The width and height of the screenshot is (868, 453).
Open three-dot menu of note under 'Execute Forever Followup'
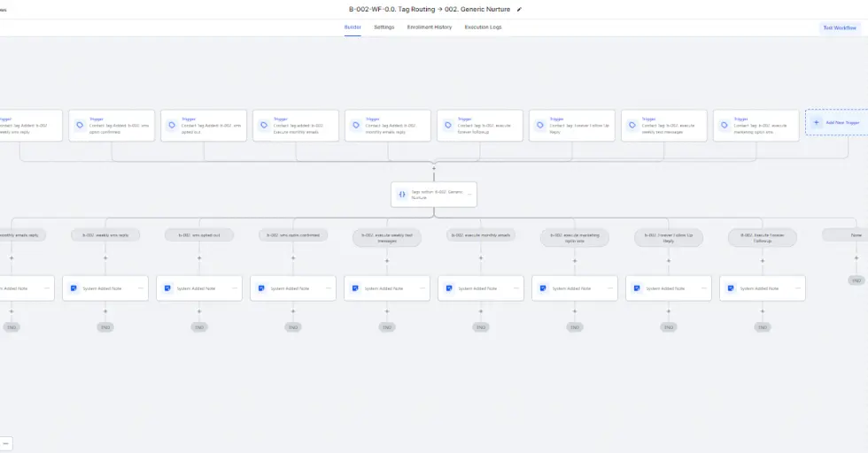pyautogui.click(x=798, y=288)
